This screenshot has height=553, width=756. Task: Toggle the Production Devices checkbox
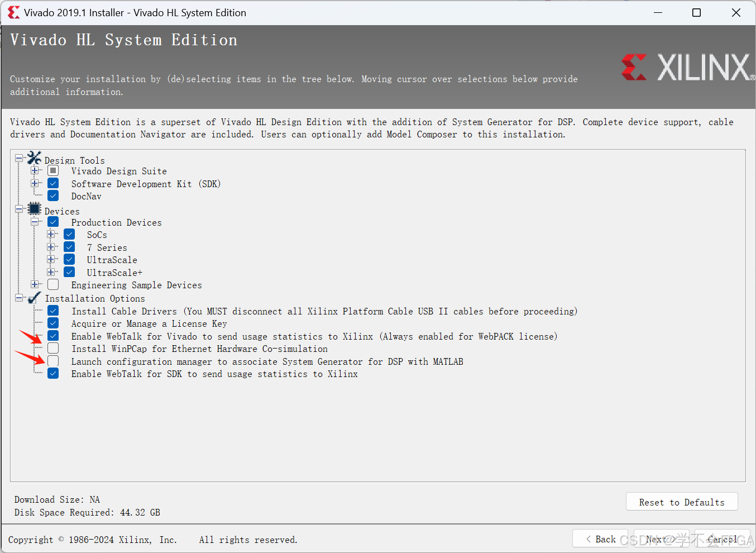click(x=53, y=222)
